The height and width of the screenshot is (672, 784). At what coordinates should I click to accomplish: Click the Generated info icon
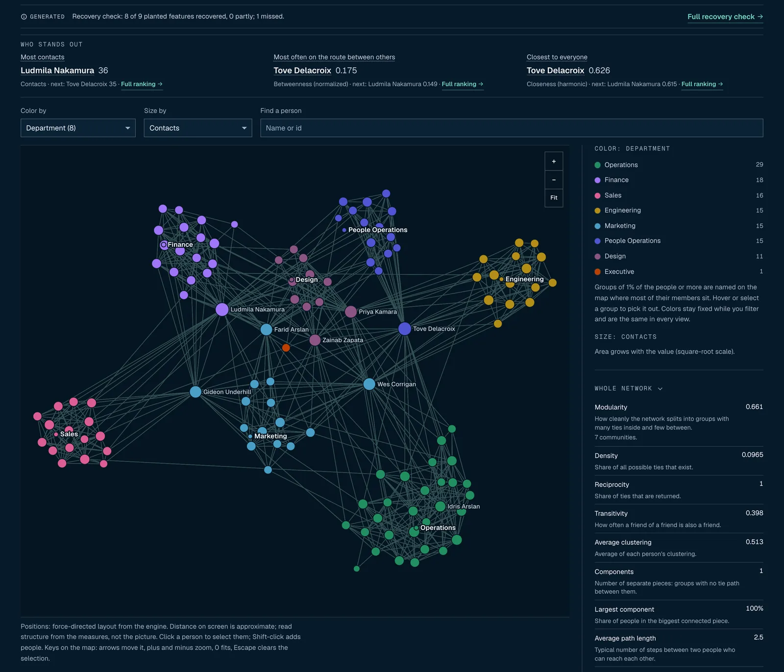point(24,17)
